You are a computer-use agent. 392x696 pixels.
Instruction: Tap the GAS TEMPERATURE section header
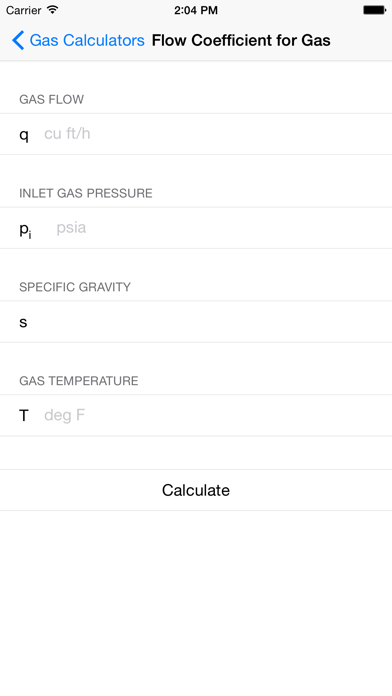tap(79, 381)
